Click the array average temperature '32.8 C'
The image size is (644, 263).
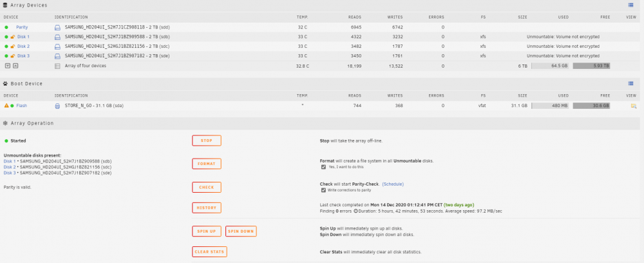pos(302,66)
